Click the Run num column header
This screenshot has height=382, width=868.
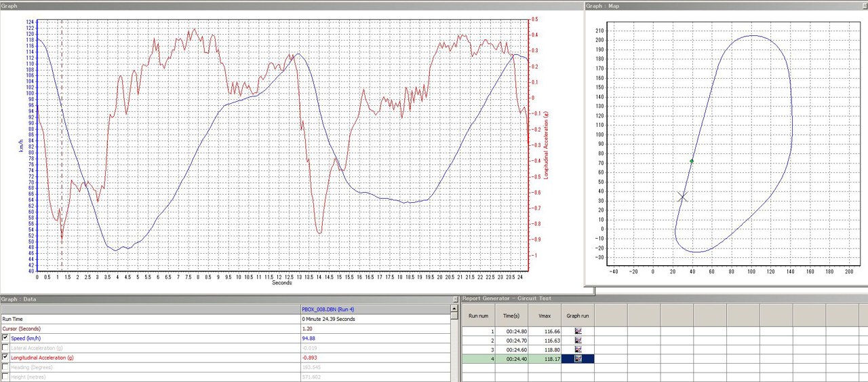tap(478, 315)
